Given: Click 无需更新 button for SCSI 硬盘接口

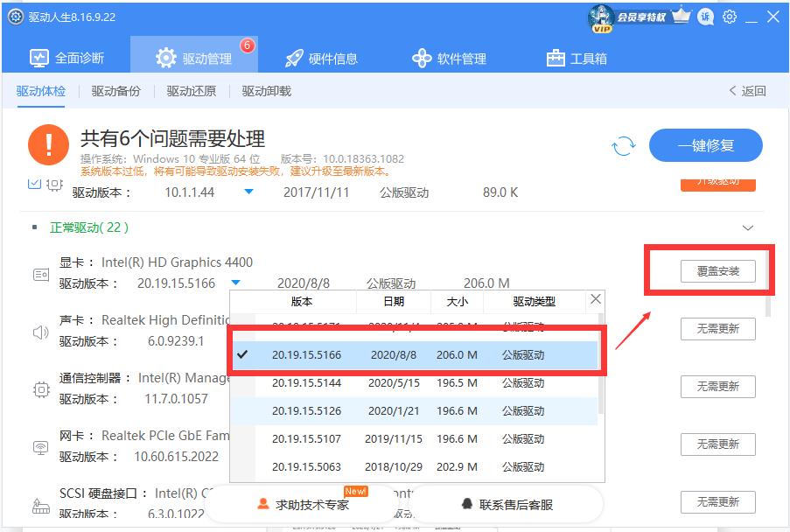Looking at the screenshot, I should (718, 501).
